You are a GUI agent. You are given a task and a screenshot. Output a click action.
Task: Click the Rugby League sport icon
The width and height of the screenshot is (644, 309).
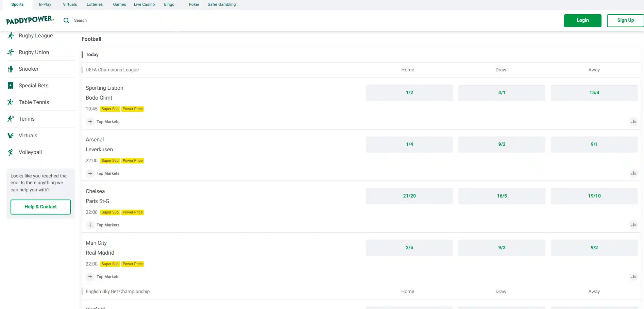[x=11, y=36]
